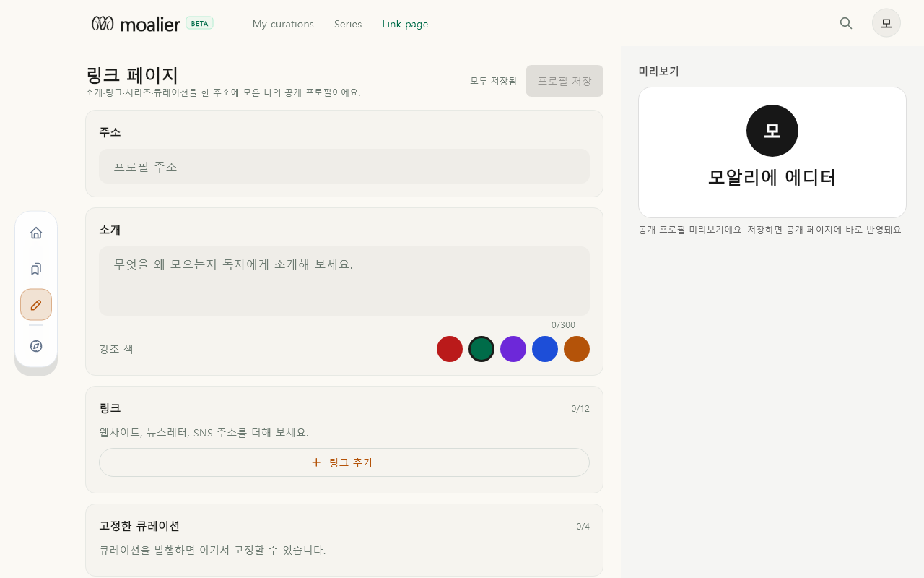Click the 0/12 link counter
The image size is (924, 578).
pos(580,409)
